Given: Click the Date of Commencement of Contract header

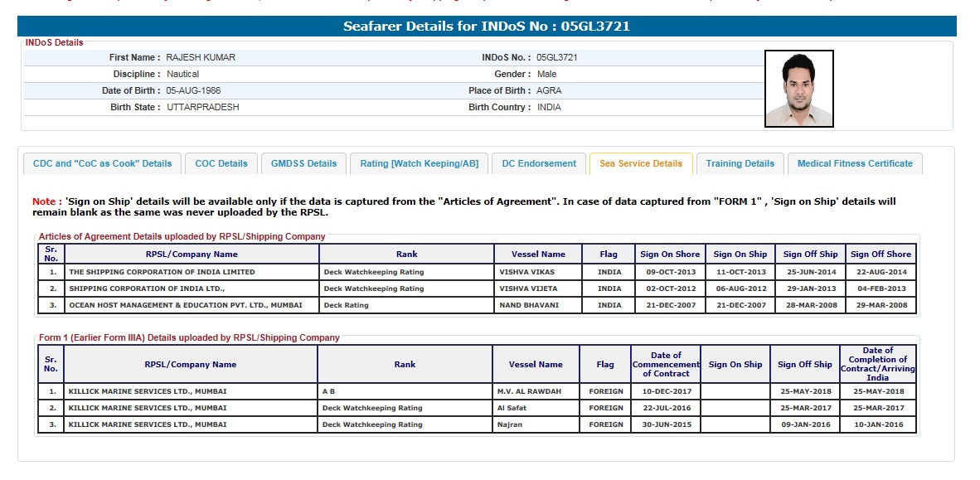Looking at the screenshot, I should [x=665, y=364].
